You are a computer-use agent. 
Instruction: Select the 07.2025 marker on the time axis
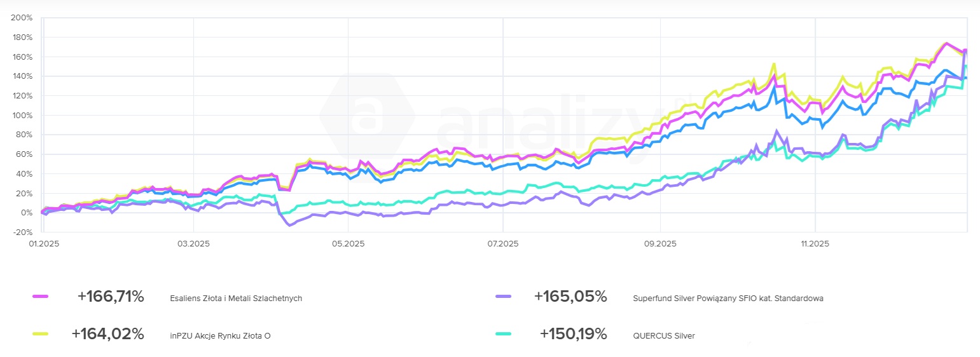coord(502,243)
